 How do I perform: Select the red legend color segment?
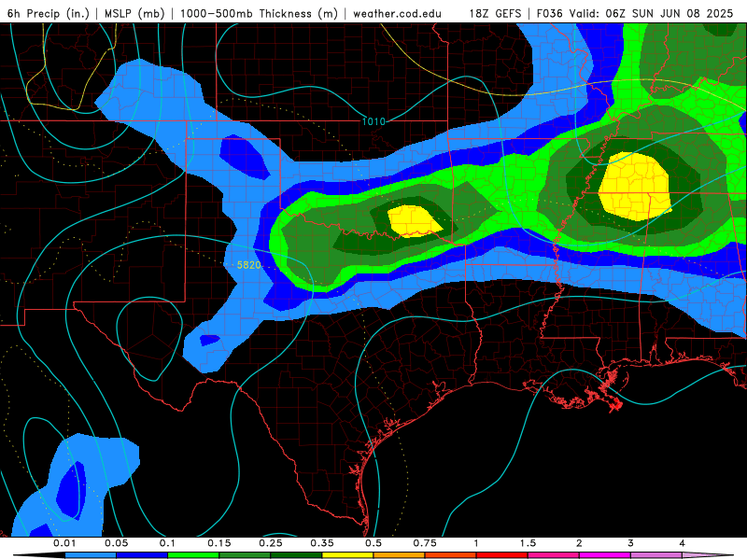coord(502,555)
